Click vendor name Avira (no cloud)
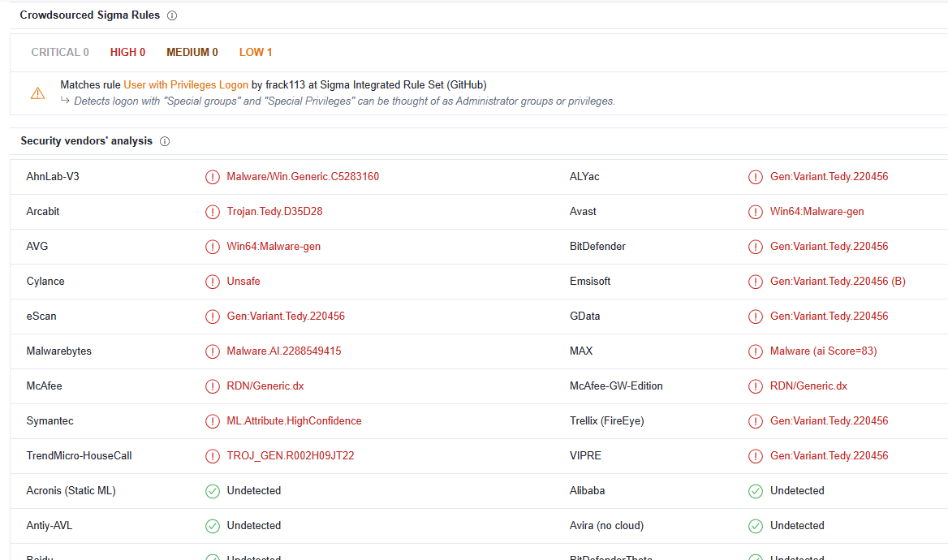 606,526
